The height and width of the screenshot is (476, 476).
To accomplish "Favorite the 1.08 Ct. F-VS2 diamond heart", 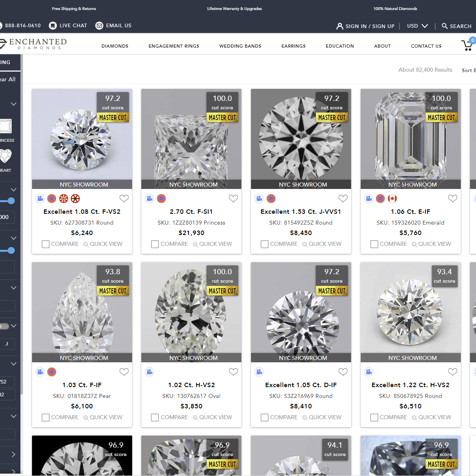I will (124, 198).
